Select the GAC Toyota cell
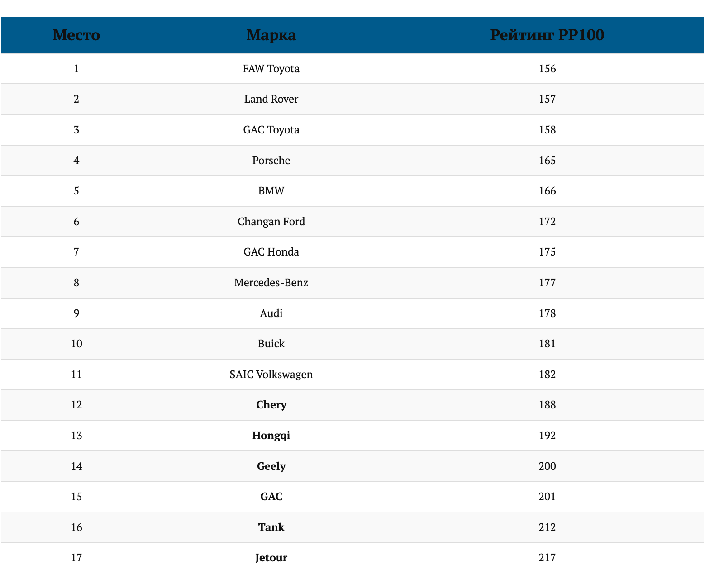This screenshot has height=588, width=714. coord(271,130)
